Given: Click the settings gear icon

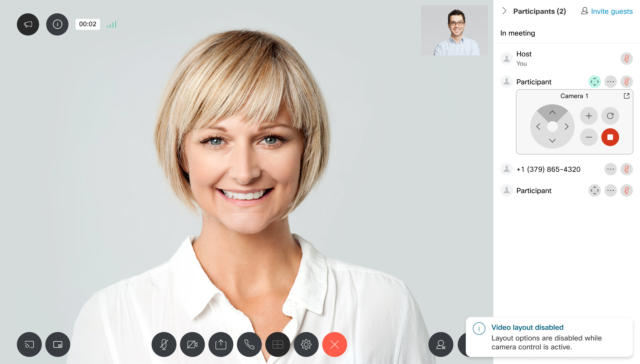Looking at the screenshot, I should pyautogui.click(x=306, y=344).
